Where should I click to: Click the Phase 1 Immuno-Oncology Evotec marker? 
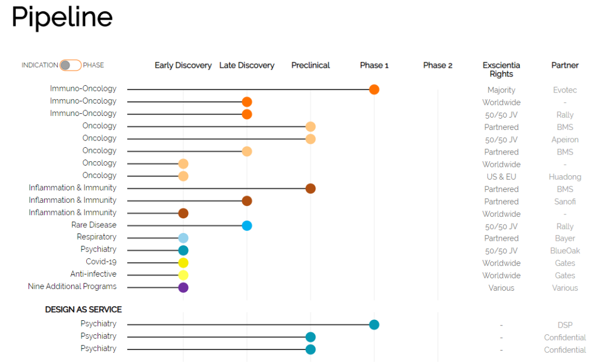coord(374,90)
